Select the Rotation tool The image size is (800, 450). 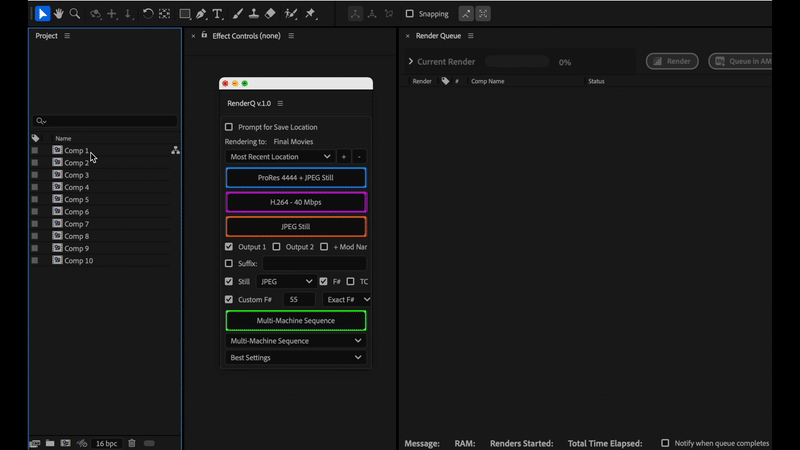(x=148, y=14)
